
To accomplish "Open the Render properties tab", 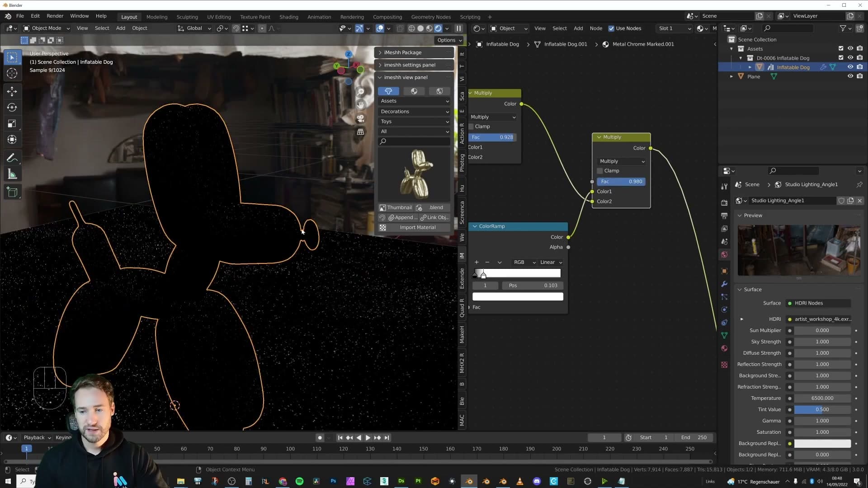I will (724, 202).
